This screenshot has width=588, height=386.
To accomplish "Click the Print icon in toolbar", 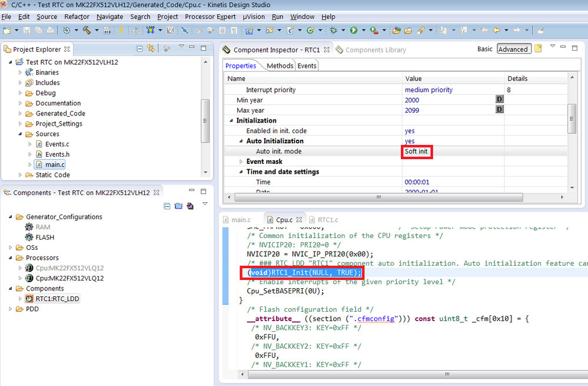I will (50, 31).
